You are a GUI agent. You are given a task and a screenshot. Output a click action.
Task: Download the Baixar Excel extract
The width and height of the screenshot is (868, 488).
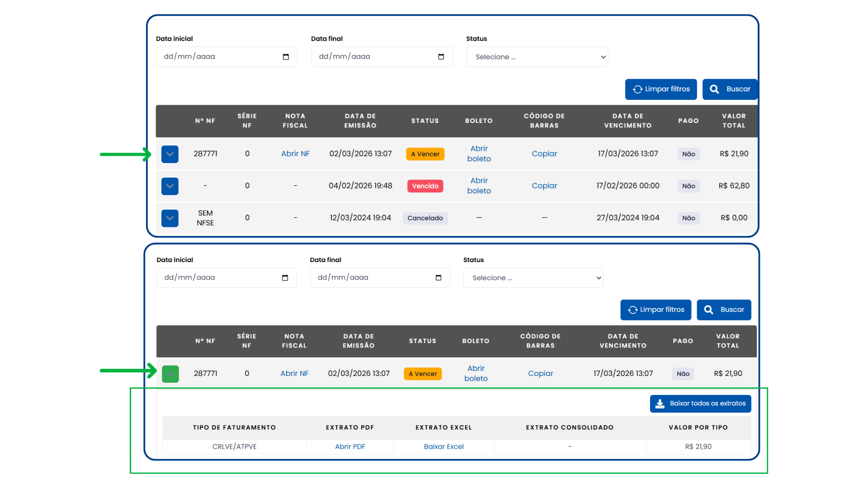443,446
